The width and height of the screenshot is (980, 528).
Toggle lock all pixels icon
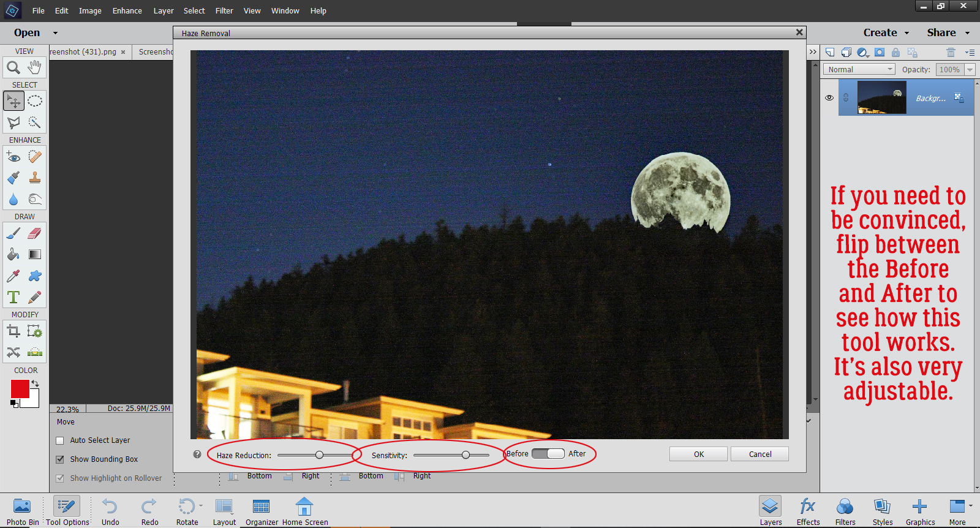(x=895, y=53)
